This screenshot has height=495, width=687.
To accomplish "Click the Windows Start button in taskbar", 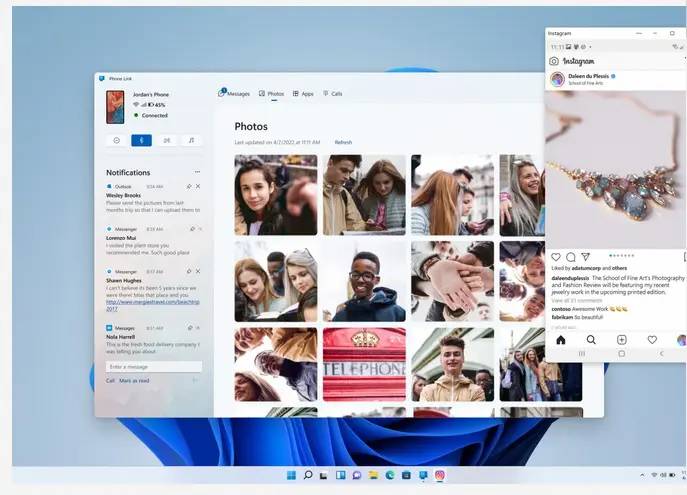I will pos(292,475).
